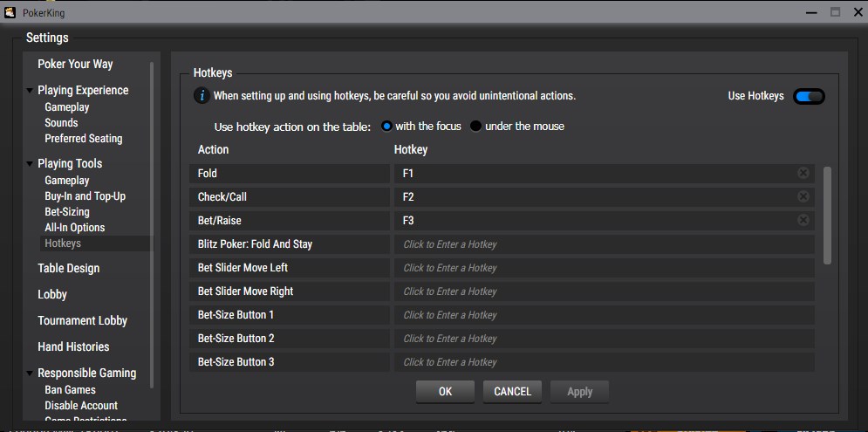Click the Bet/Raise hotkey field showing F3
868x432 pixels.
604,221
